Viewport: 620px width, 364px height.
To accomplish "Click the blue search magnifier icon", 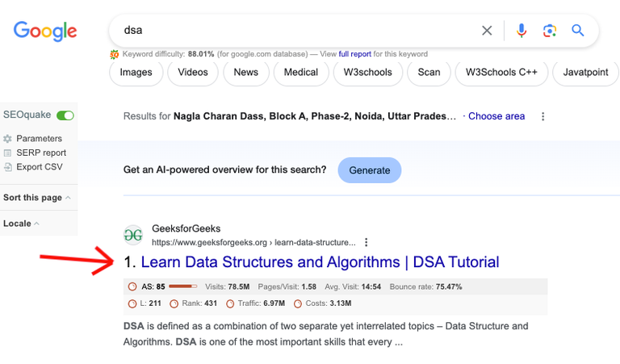I will click(578, 31).
